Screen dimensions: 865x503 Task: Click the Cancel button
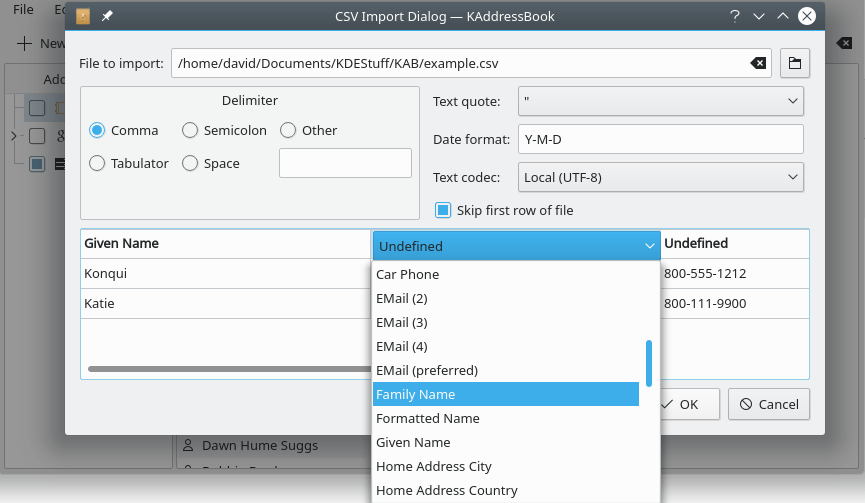[x=768, y=404]
